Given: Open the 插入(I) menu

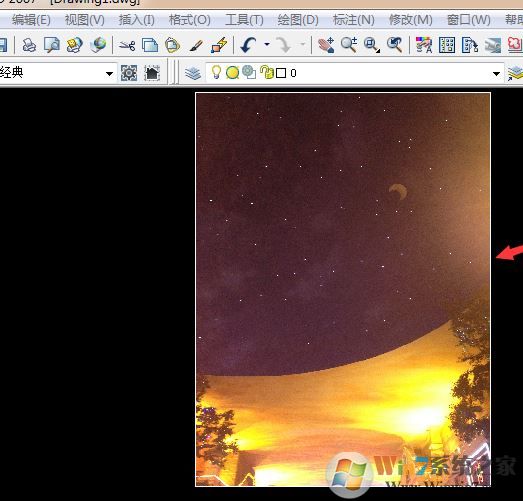Looking at the screenshot, I should (136, 20).
